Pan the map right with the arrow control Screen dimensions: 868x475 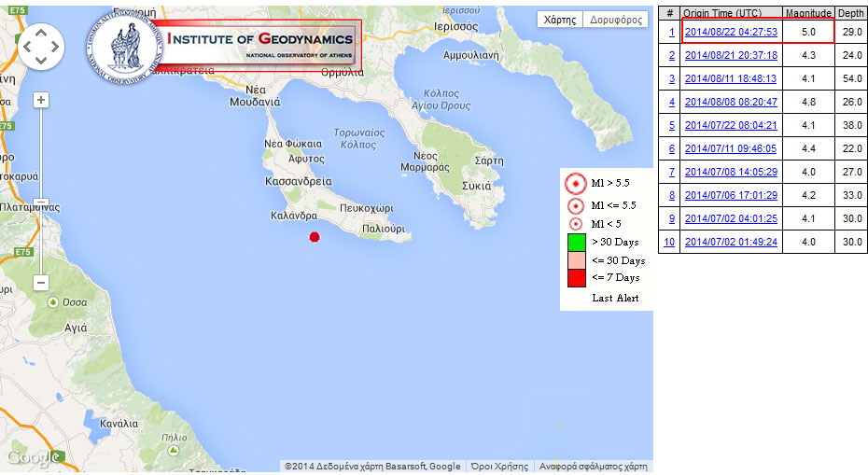pos(55,46)
